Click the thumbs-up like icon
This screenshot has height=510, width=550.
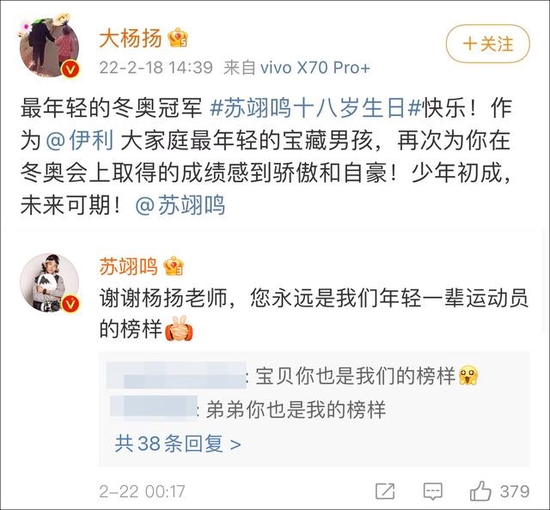coord(480,491)
